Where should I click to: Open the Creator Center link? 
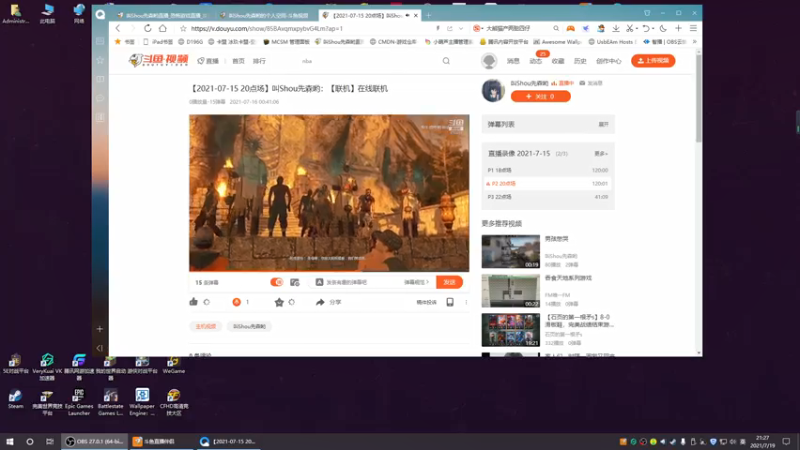tap(609, 61)
